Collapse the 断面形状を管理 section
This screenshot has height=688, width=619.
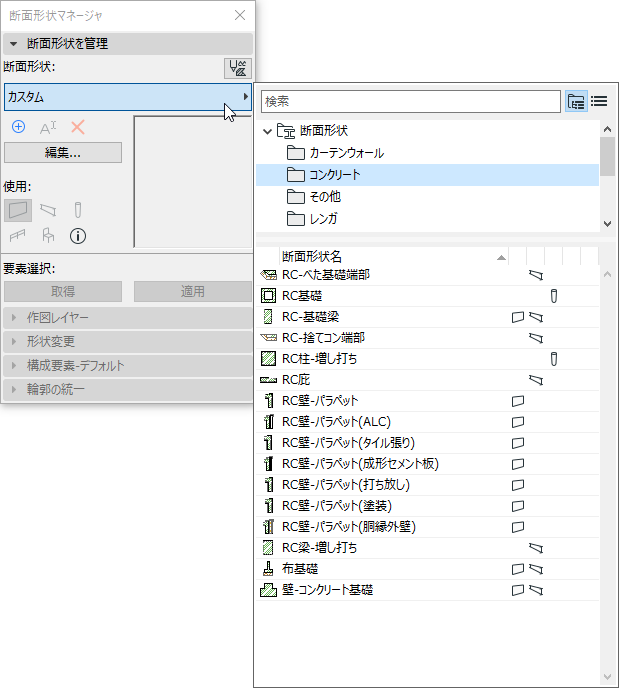[128, 43]
